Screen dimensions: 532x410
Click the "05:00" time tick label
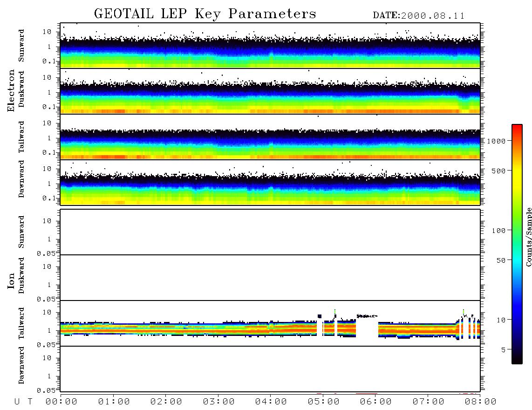pyautogui.click(x=324, y=402)
